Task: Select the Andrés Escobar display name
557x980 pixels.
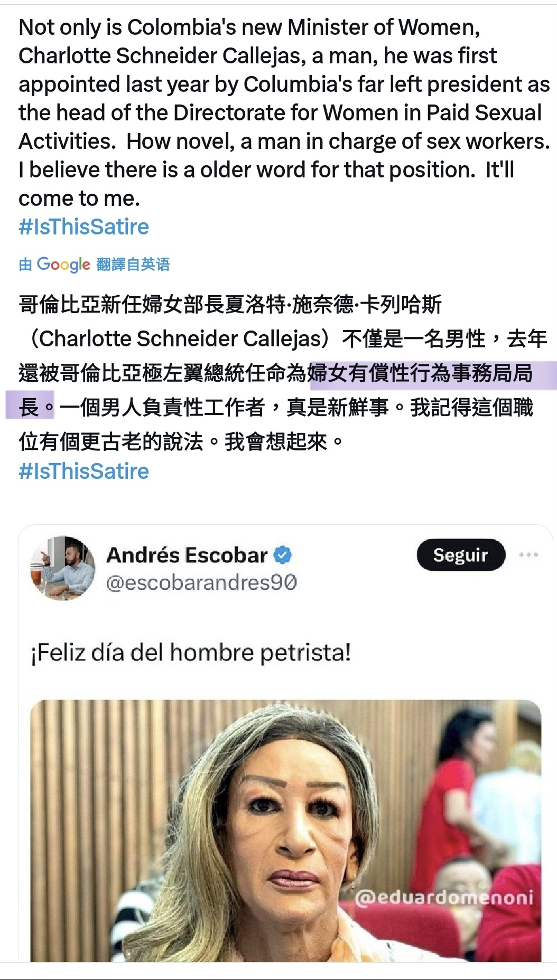Action: (187, 555)
